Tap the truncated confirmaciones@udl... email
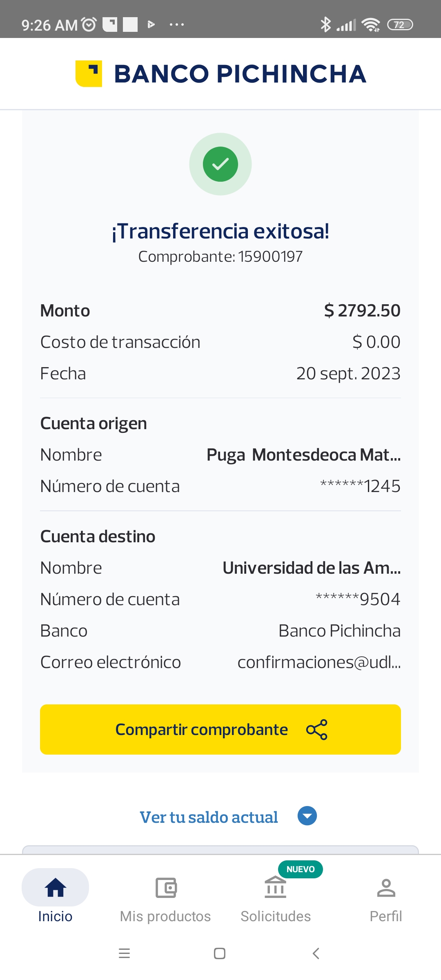Viewport: 441px width, 980px height. [x=319, y=662]
